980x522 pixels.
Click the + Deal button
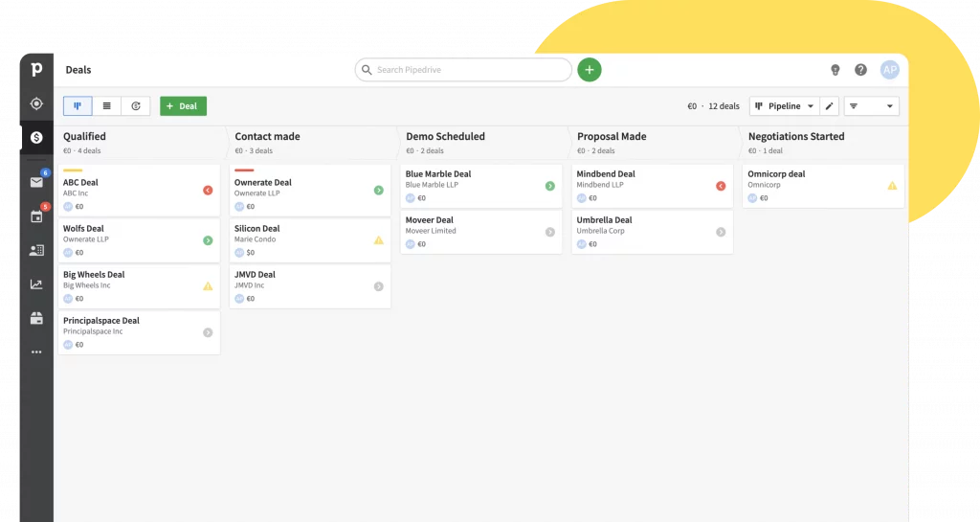pyautogui.click(x=183, y=105)
